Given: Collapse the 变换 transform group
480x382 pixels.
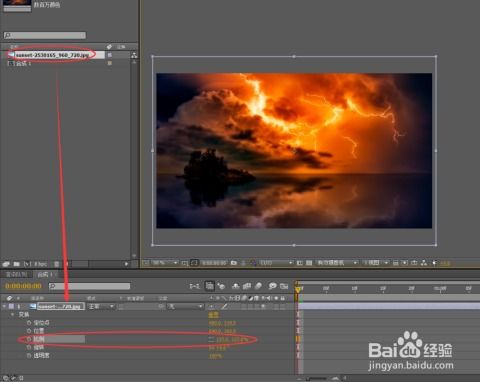Looking at the screenshot, I should tap(13, 315).
